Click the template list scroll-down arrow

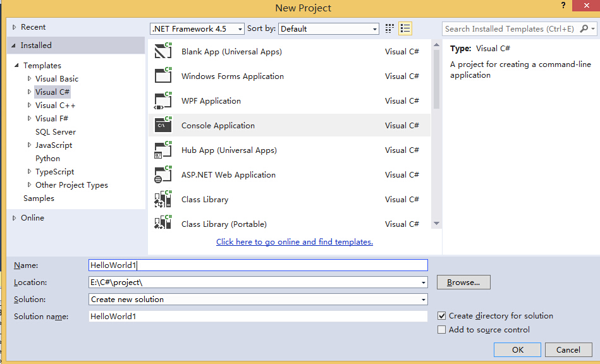[436, 223]
